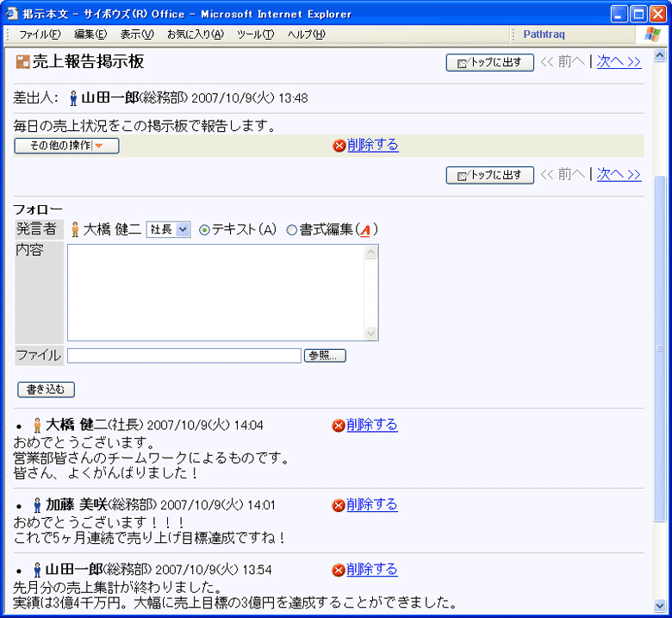Click the 毎日の売上状況をこの掲示板で報告します。 text

coord(145,126)
